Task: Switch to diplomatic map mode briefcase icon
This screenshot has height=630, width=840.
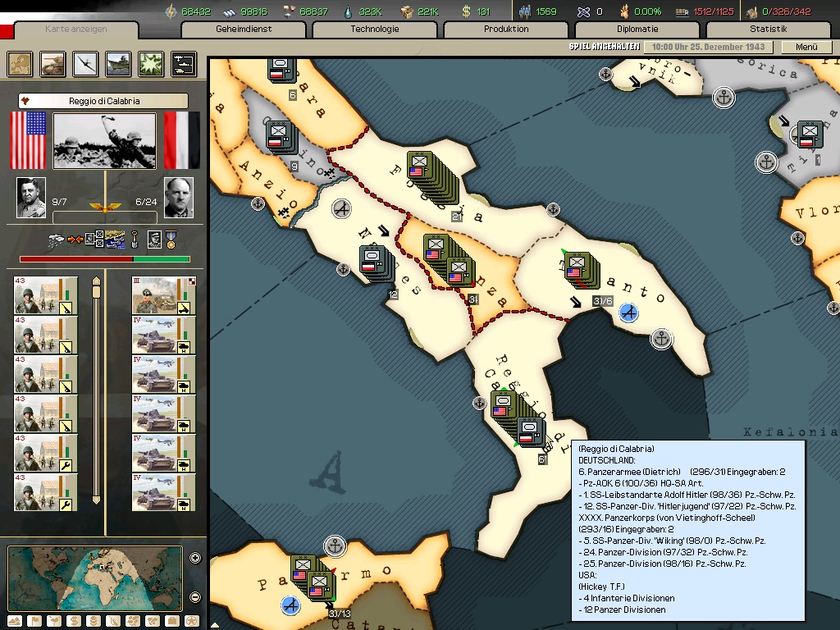Action: point(172,622)
